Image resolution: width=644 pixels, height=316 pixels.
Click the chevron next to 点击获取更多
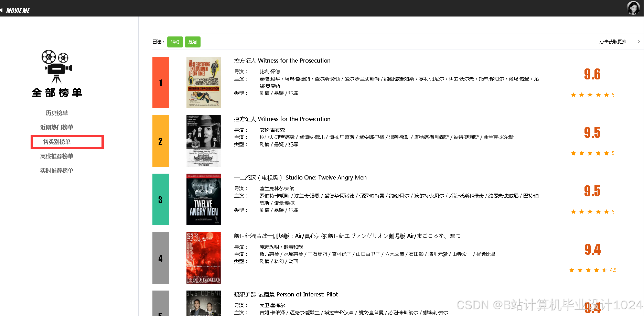638,41
